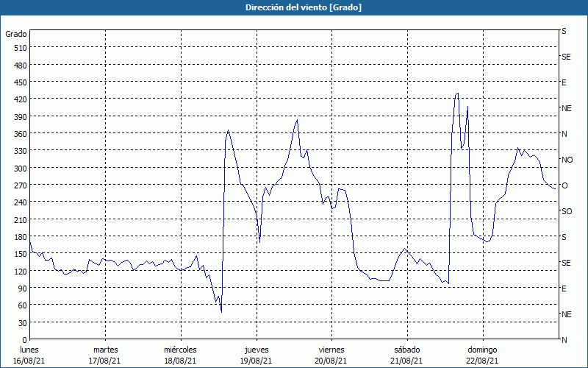This screenshot has width=588, height=368.
Task: Select the 240 value on the degree axis
Action: 21,202
